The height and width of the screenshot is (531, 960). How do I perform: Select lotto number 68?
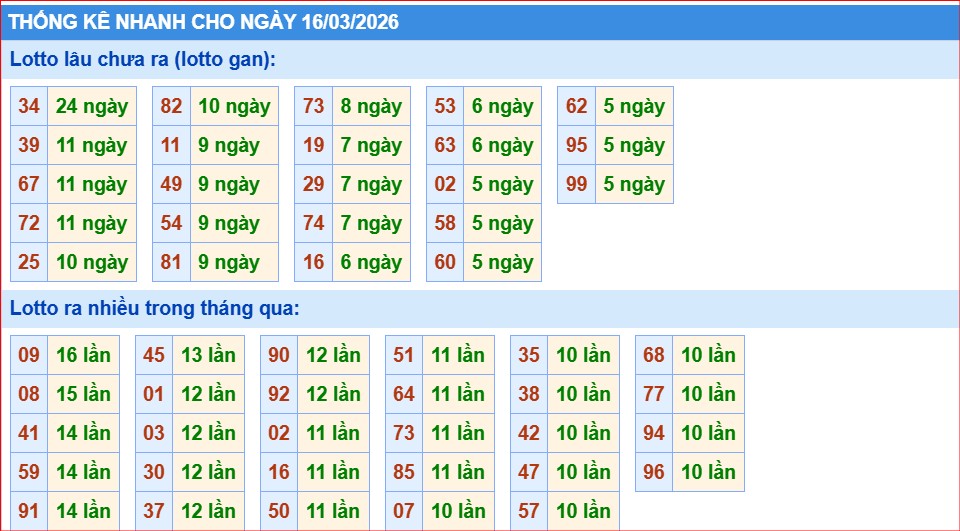pyautogui.click(x=654, y=355)
